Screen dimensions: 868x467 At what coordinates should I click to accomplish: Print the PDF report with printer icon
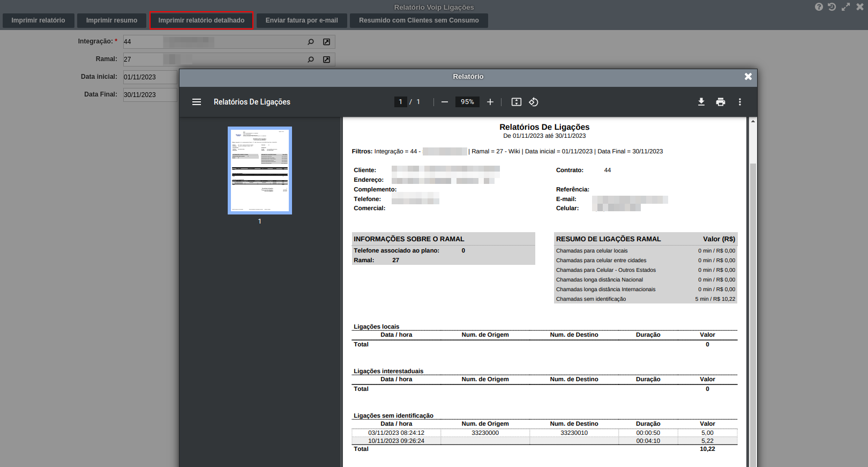(x=721, y=102)
